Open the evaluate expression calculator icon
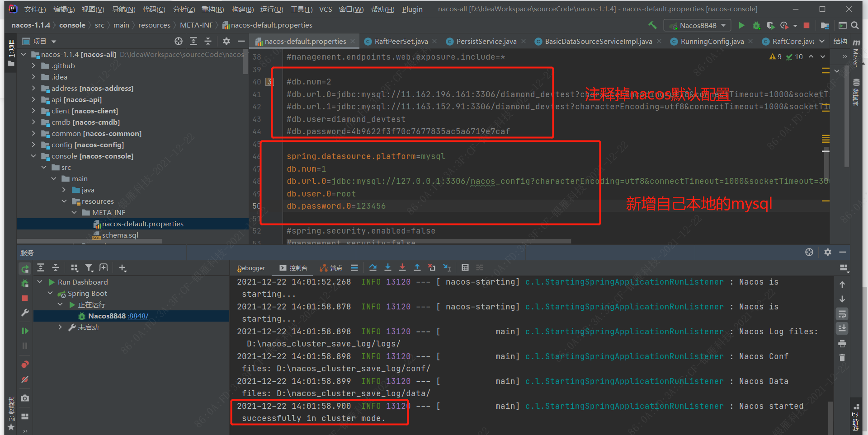 pos(465,267)
